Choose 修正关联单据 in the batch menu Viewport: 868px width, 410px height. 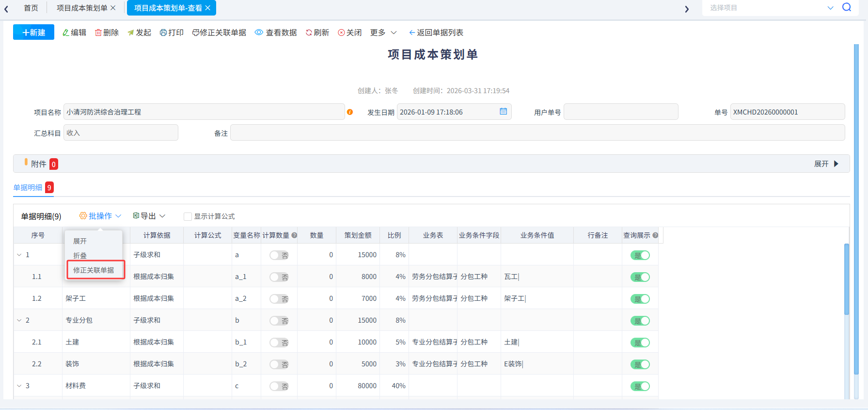coord(94,270)
